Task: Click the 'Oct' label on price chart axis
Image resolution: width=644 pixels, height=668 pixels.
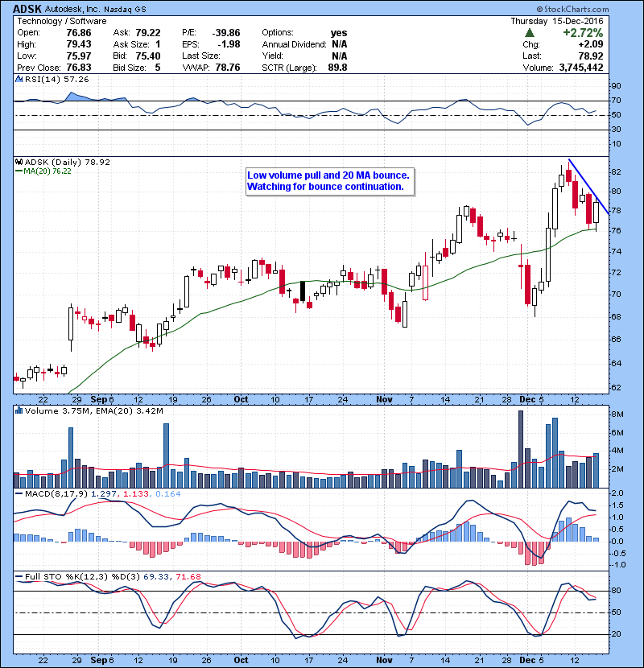Action: point(241,399)
